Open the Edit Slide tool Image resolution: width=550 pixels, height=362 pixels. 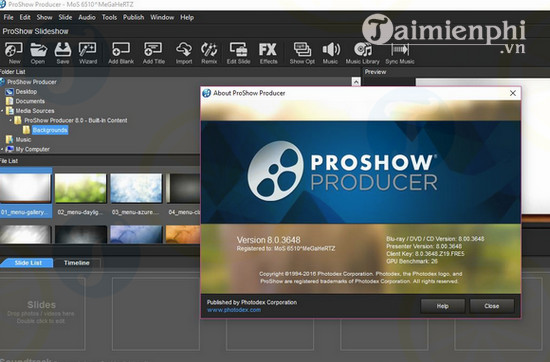238,53
